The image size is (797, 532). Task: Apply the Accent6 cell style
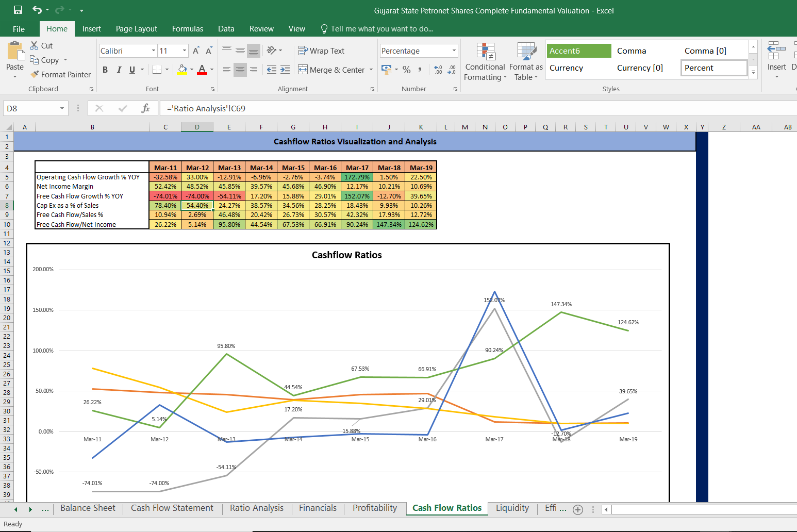click(x=579, y=51)
